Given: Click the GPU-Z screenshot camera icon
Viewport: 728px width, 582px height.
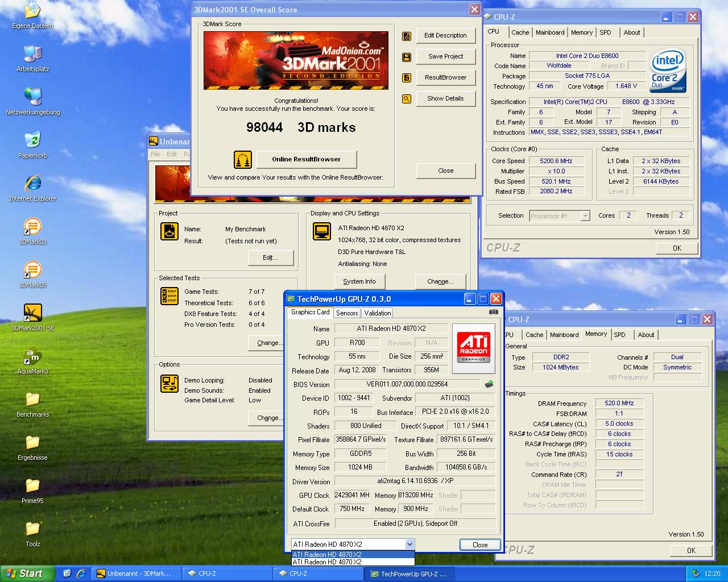Looking at the screenshot, I should tap(493, 311).
